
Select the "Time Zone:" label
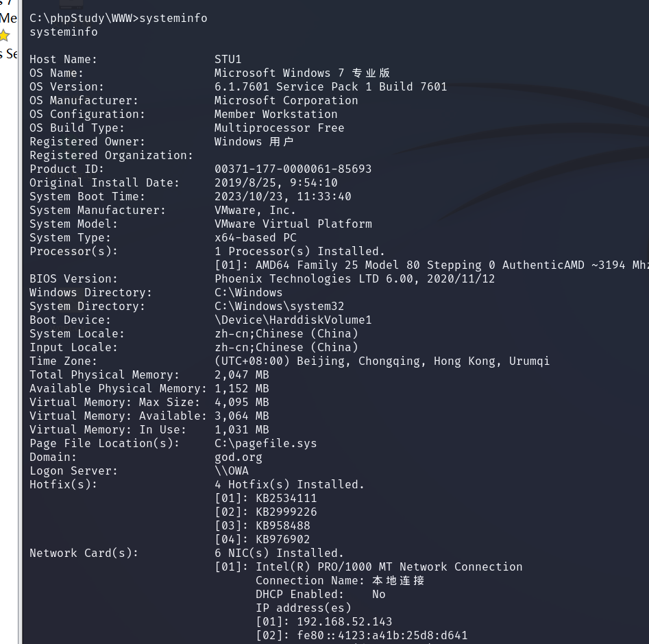tap(63, 361)
